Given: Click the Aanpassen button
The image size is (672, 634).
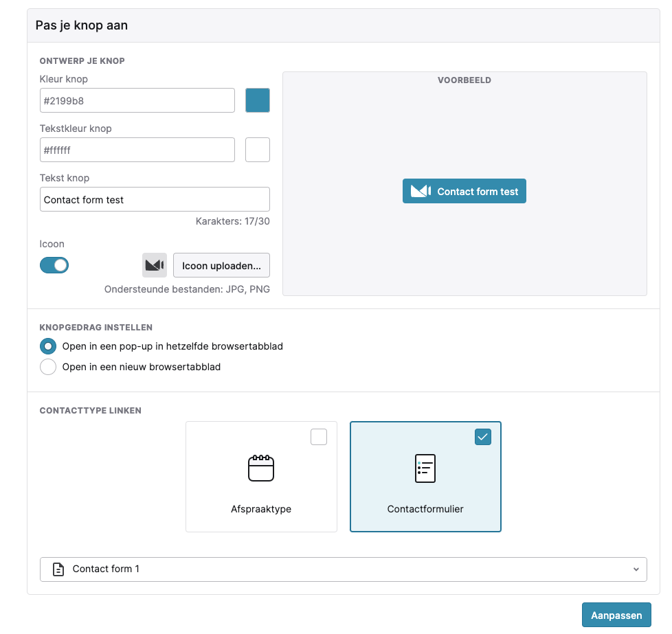Looking at the screenshot, I should click(x=616, y=615).
